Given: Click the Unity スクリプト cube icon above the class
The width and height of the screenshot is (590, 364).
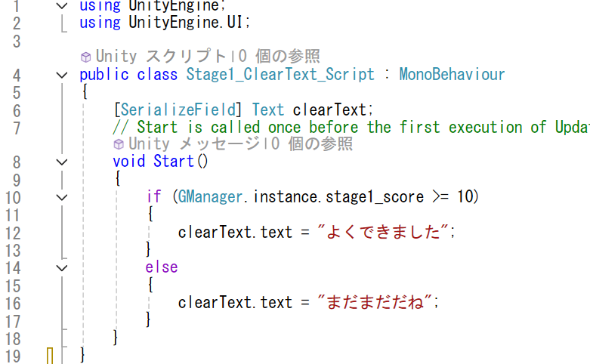Looking at the screenshot, I should (x=86, y=57).
